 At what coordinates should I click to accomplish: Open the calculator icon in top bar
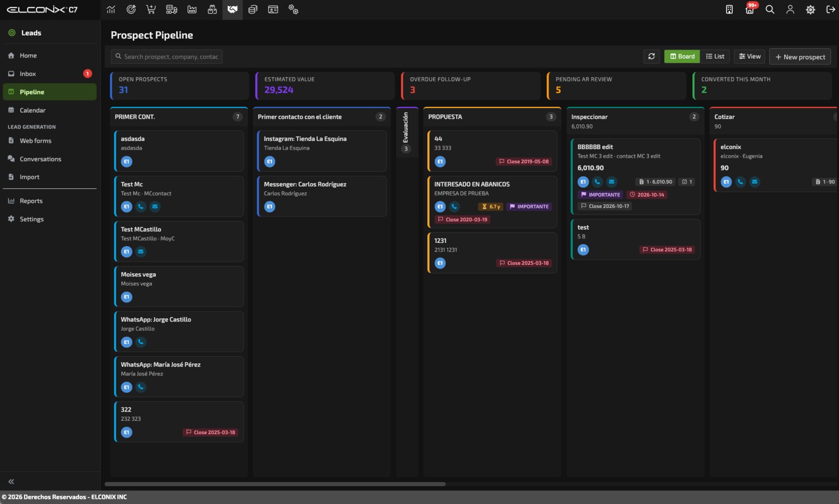pos(729,9)
